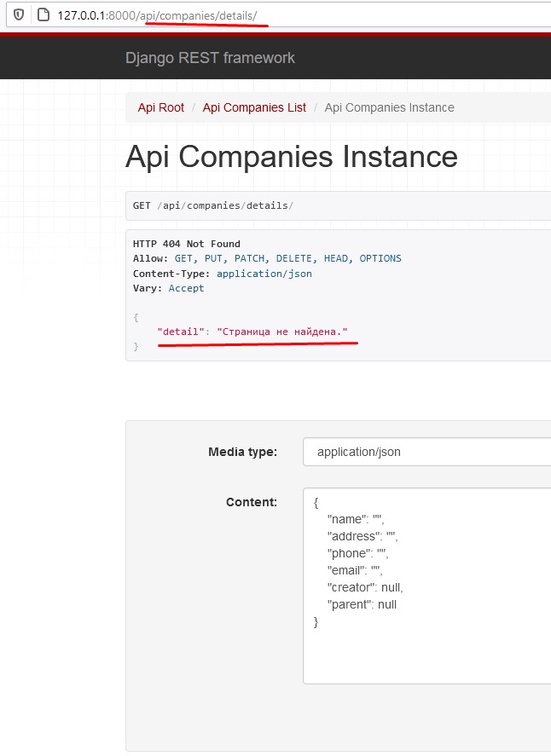Click the Vary: Accept header line
551x756 pixels.
click(168, 288)
